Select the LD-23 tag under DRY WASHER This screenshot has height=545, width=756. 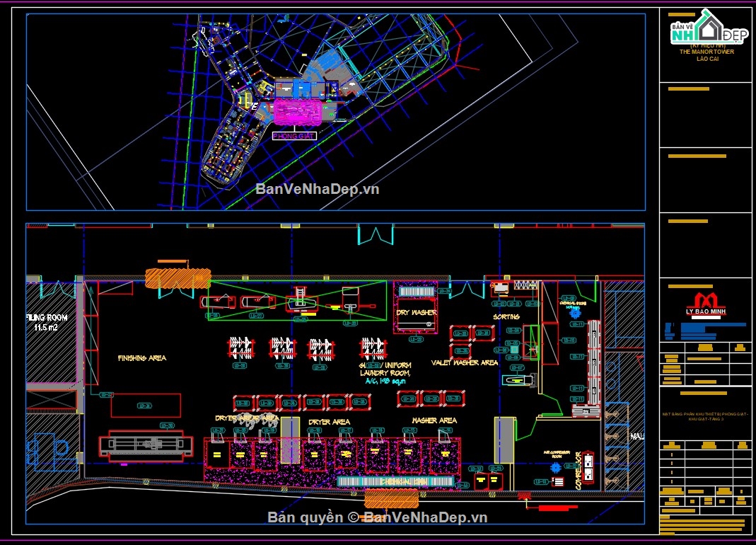416,339
